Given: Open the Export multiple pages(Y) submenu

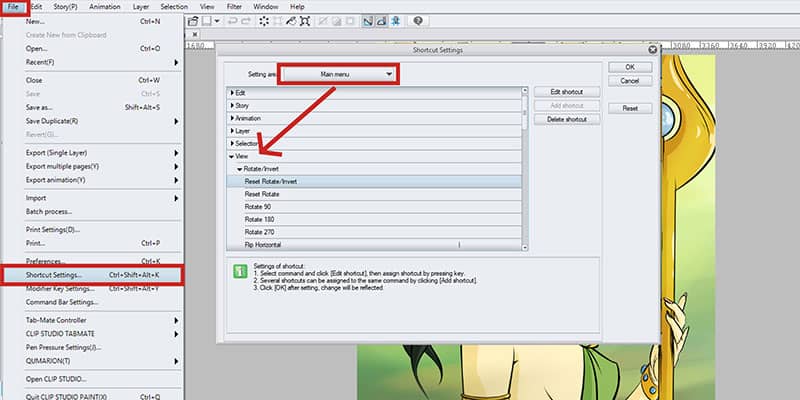Looking at the screenshot, I should click(93, 167).
